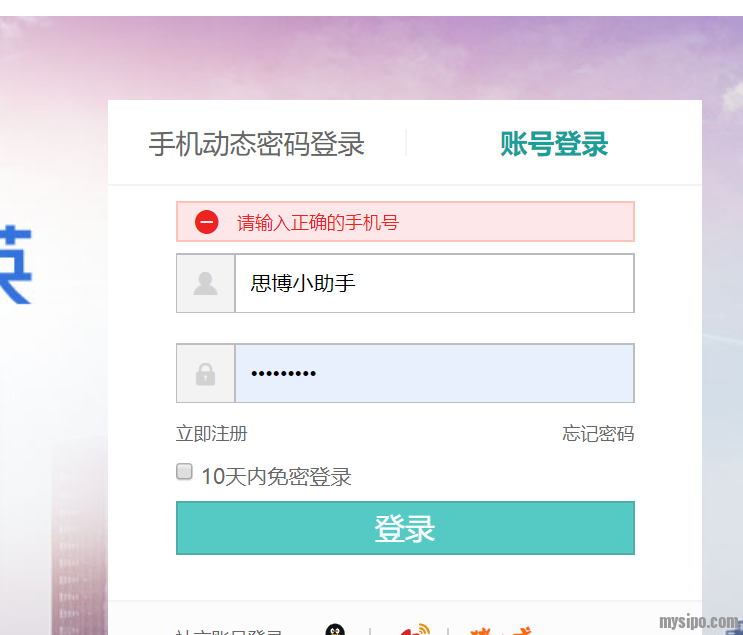Select the 账号登录 tab
The image size is (743, 635).
[x=554, y=144]
